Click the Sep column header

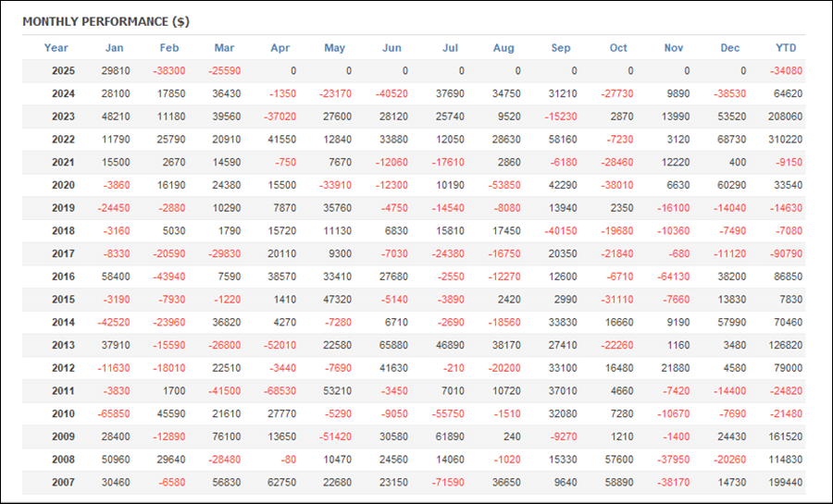click(x=561, y=48)
